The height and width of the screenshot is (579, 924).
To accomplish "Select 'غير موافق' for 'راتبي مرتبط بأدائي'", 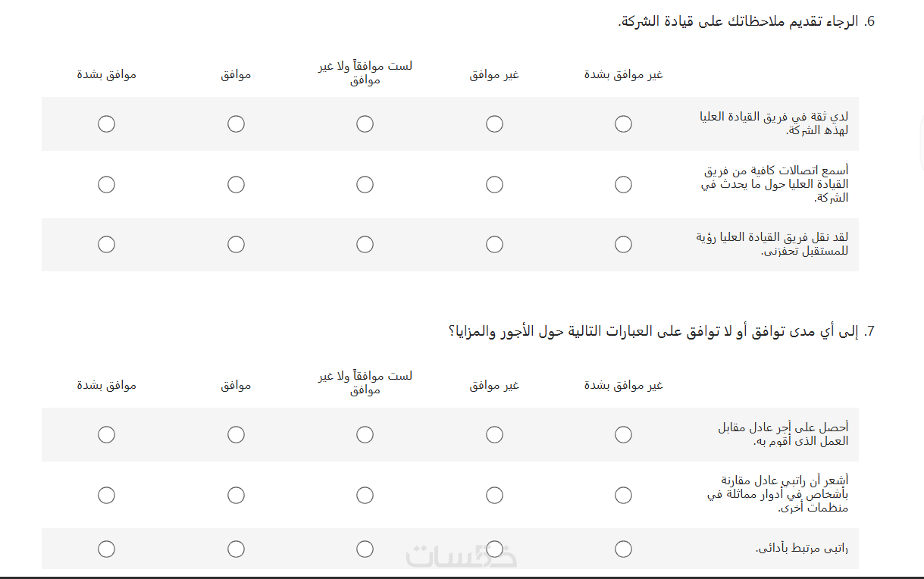I will [494, 549].
